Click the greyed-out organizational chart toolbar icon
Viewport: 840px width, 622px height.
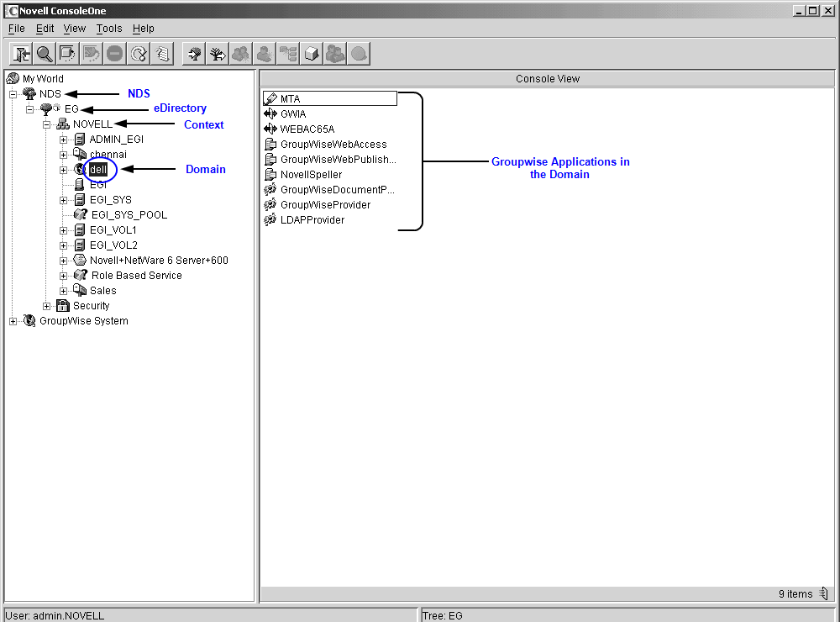tap(288, 54)
